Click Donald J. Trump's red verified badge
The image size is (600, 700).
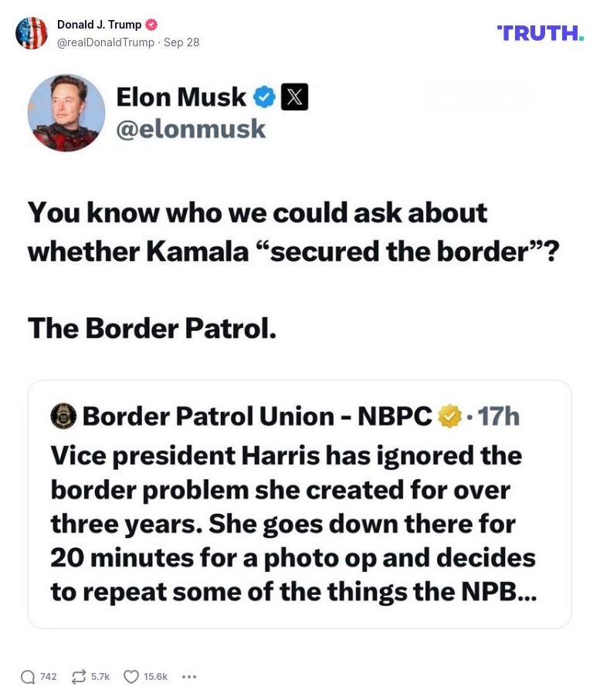tap(150, 23)
